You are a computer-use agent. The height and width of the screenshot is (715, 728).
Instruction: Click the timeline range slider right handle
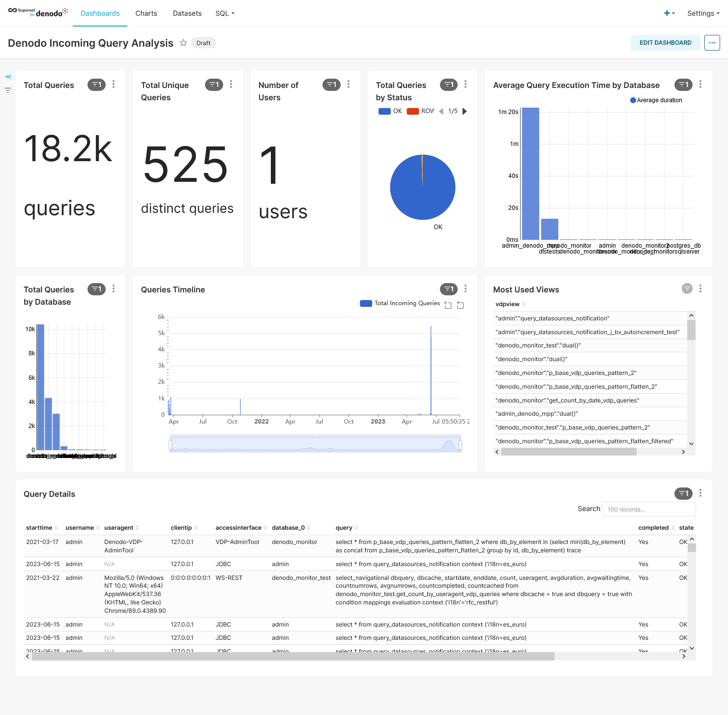click(460, 445)
